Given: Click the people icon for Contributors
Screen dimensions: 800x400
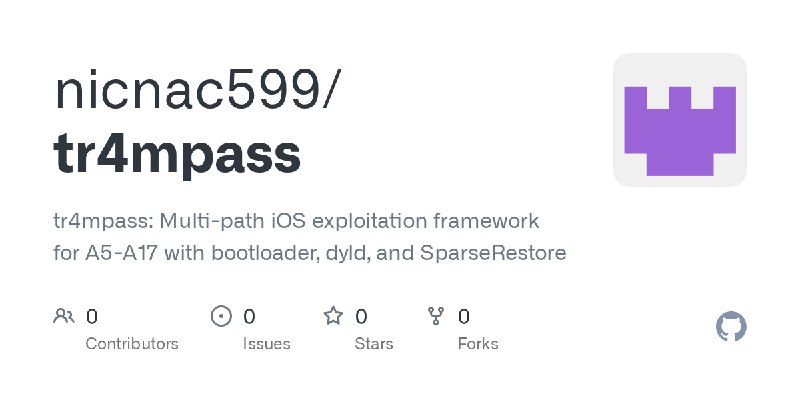Looking at the screenshot, I should 64,316.
